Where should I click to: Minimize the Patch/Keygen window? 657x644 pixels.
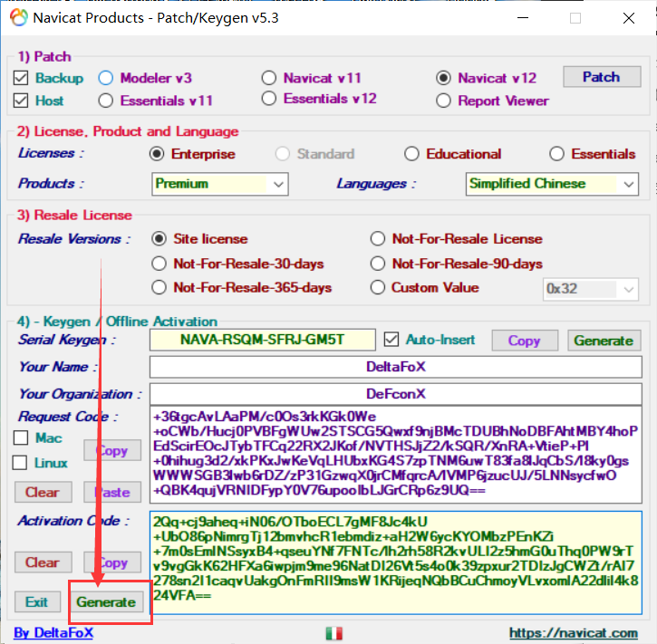523,18
